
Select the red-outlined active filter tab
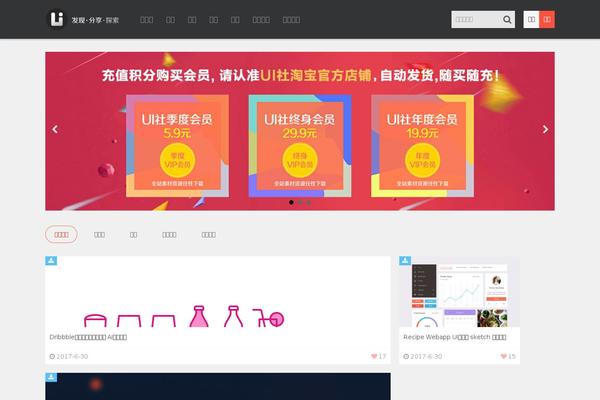coord(61,234)
